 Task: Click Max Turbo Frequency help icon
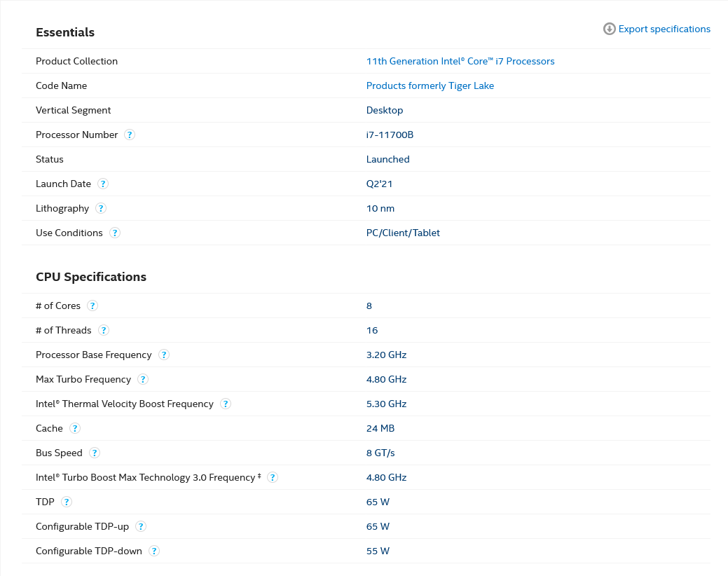[x=143, y=380]
